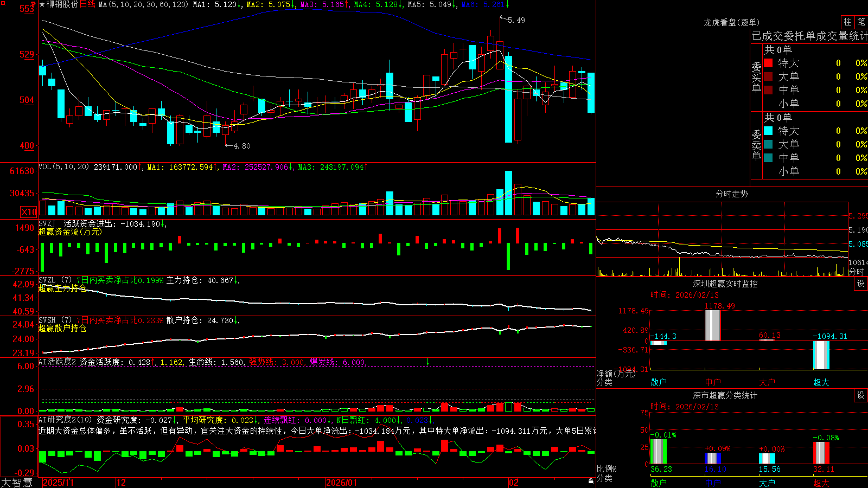Image resolution: width=868 pixels, height=488 pixels.
Task: Click 散户 label in 实时监控 chart
Action: (x=659, y=382)
